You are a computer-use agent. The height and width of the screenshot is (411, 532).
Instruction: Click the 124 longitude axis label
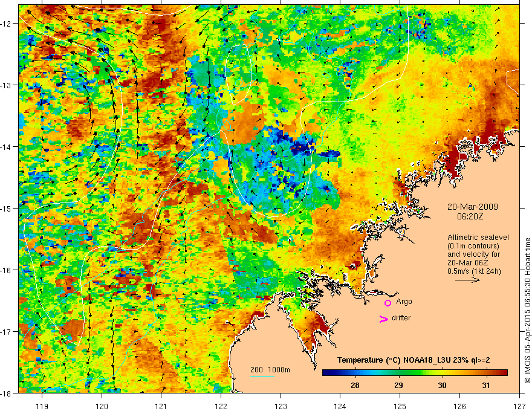[340, 406]
